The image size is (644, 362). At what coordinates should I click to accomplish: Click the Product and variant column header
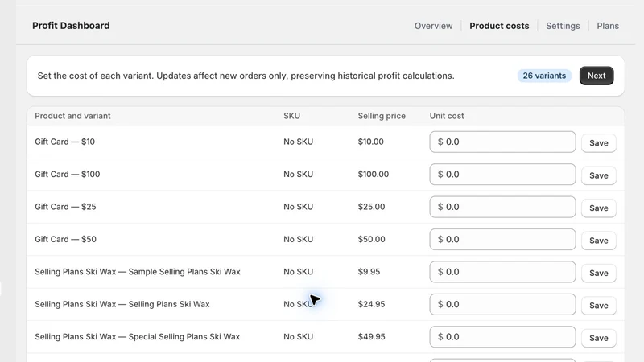pyautogui.click(x=72, y=116)
